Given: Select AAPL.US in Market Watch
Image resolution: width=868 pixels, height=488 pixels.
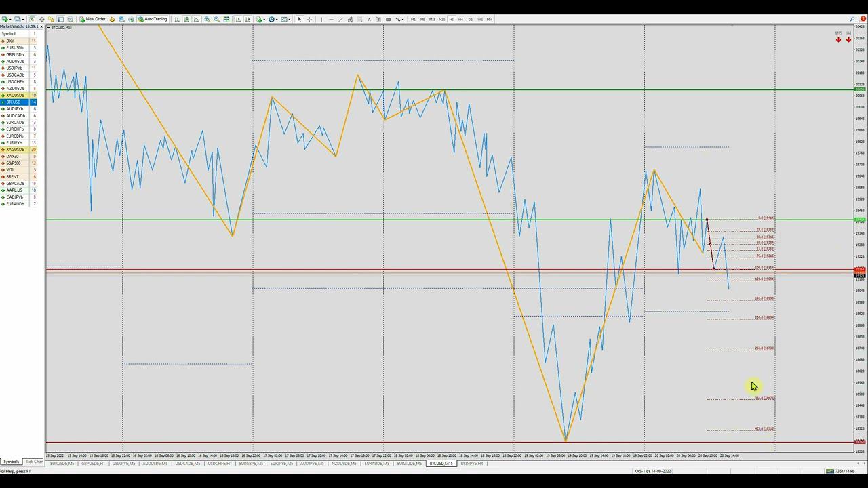Looking at the screenshot, I should tap(19, 190).
